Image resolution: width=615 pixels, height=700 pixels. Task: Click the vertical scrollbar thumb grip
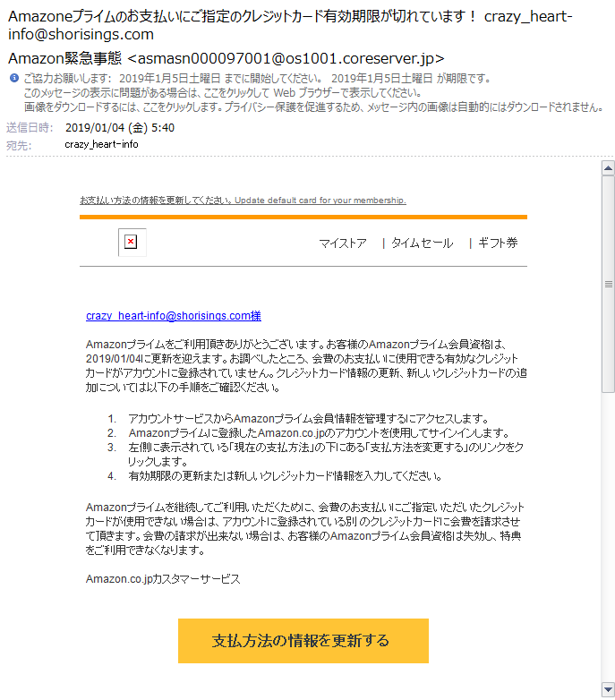point(608,284)
